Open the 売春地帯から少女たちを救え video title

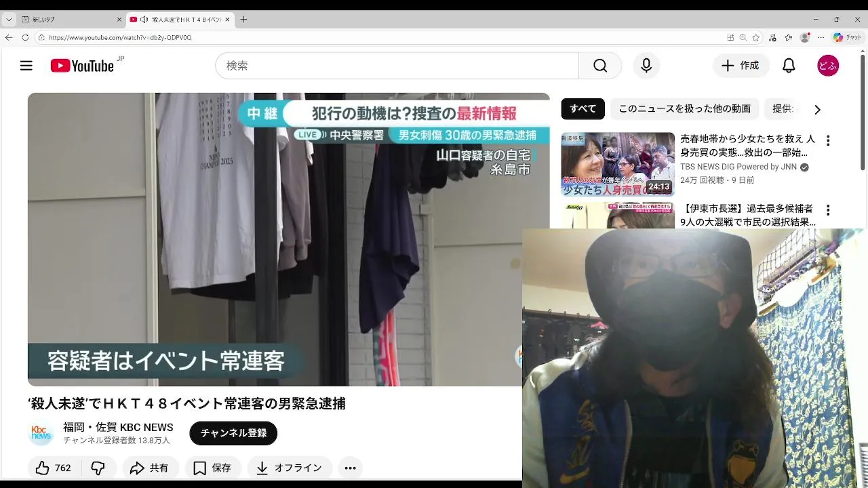click(x=747, y=146)
